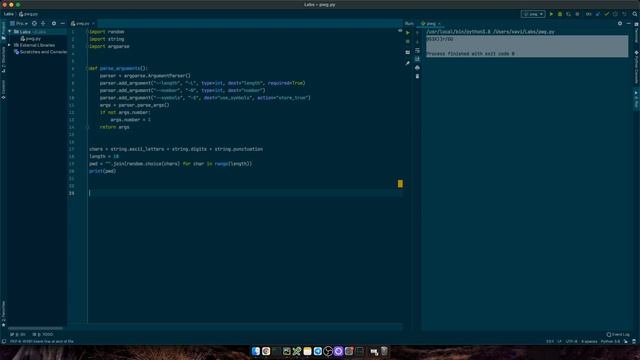This screenshot has height=360, width=640.
Task: Change file encoding UTF-8 in status bar
Action: [x=571, y=341]
